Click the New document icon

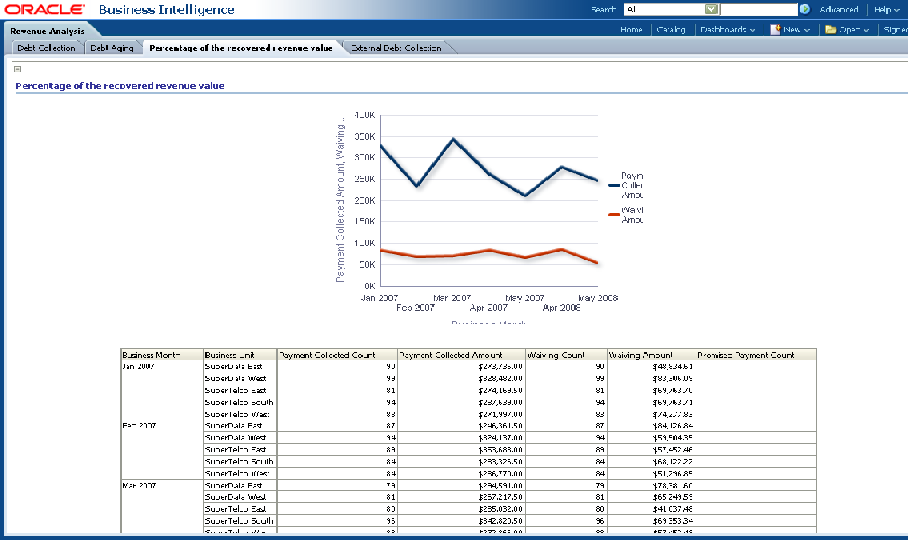click(x=775, y=30)
